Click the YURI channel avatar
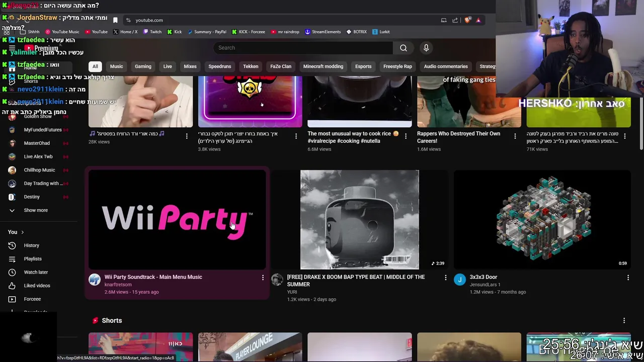 pyautogui.click(x=277, y=280)
